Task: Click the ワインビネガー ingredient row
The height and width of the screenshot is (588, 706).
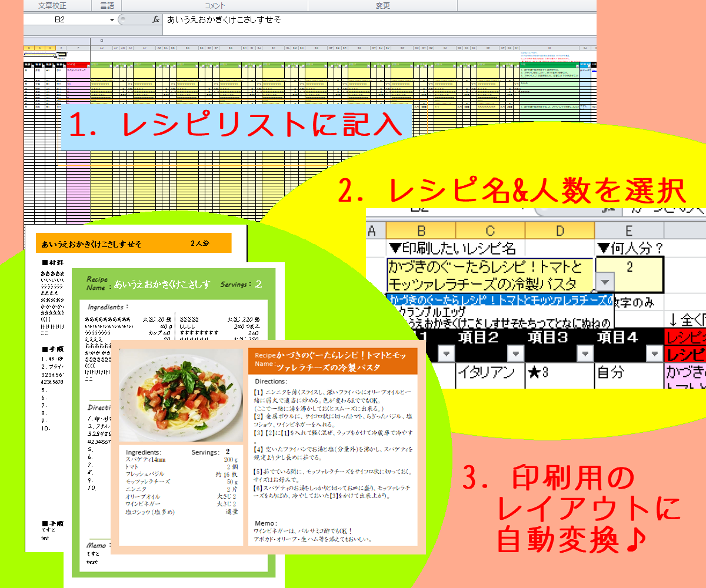Action: (x=181, y=504)
